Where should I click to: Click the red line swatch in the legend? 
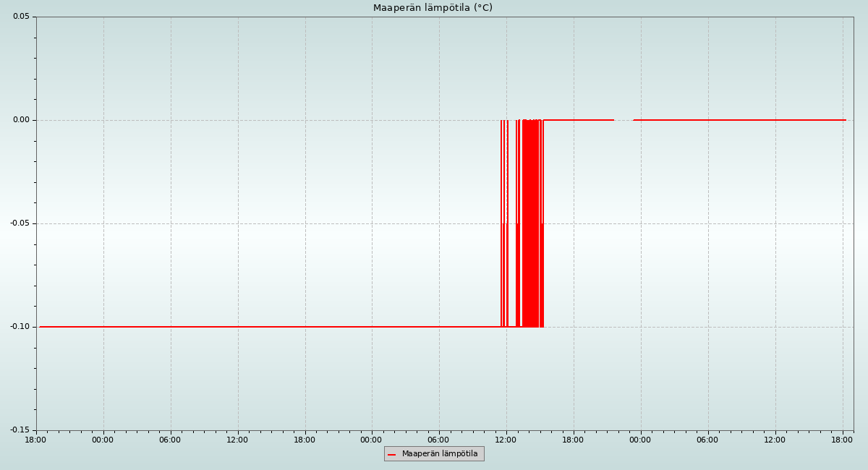(392, 454)
